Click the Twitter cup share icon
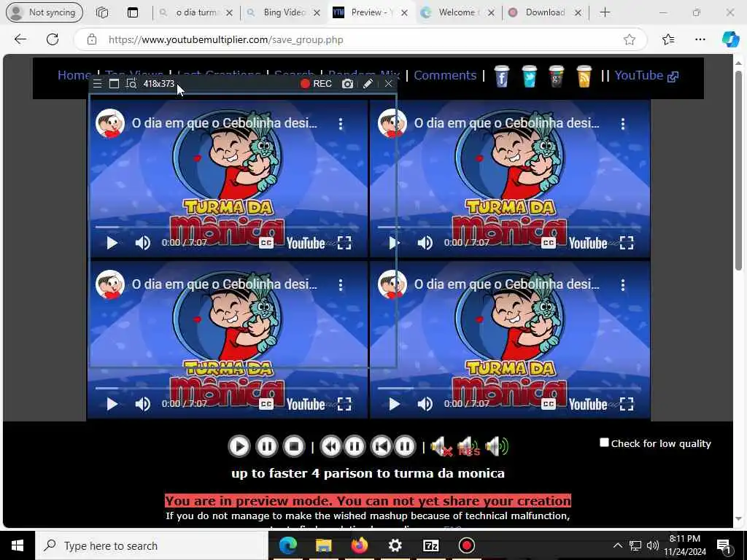747x560 pixels. click(529, 76)
